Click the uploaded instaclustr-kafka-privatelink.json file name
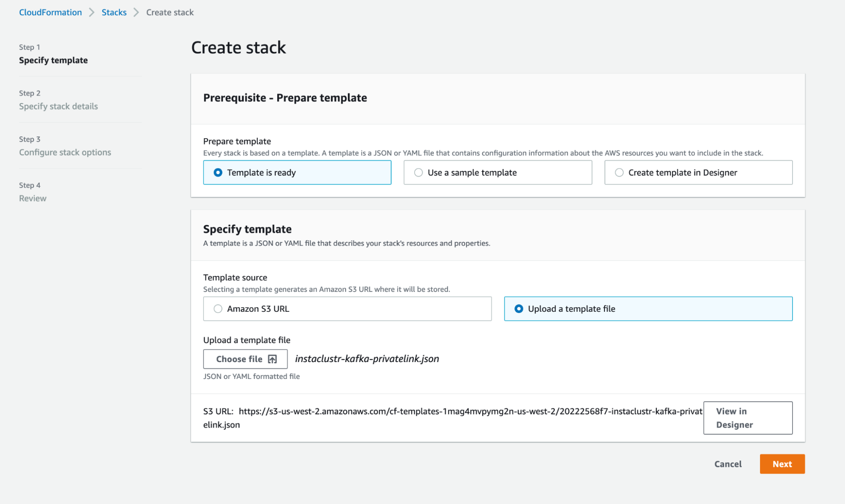845x504 pixels. click(367, 359)
